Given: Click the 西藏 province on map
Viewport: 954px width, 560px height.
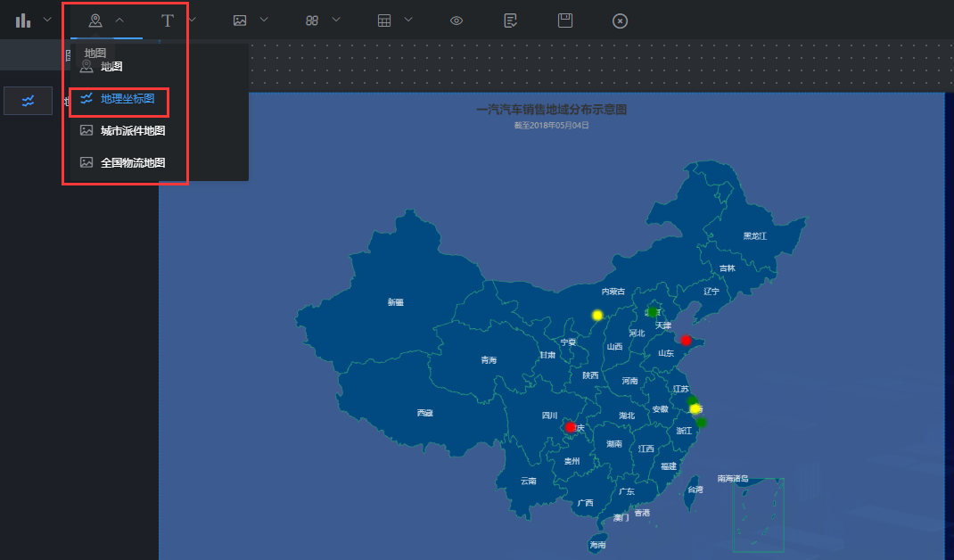Looking at the screenshot, I should pos(424,413).
